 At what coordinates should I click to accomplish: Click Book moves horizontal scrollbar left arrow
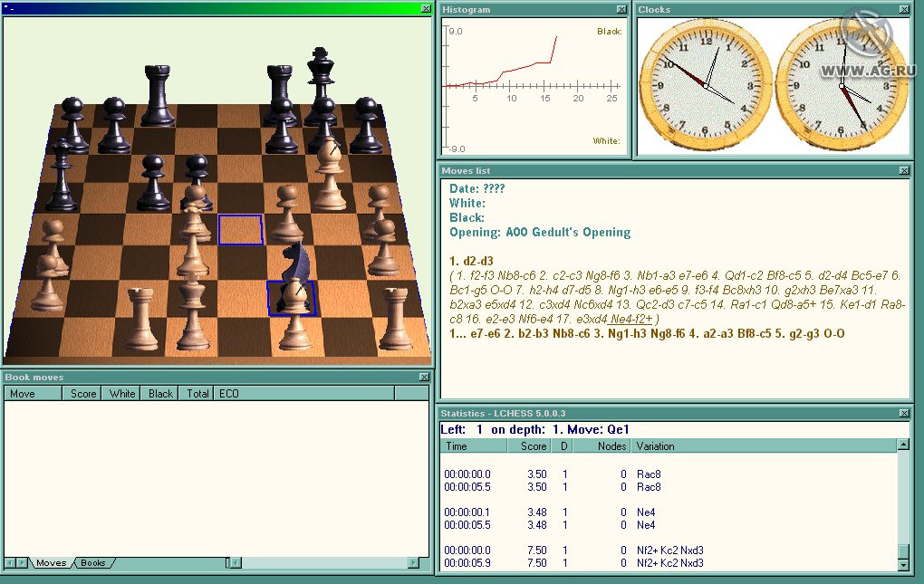click(x=235, y=563)
